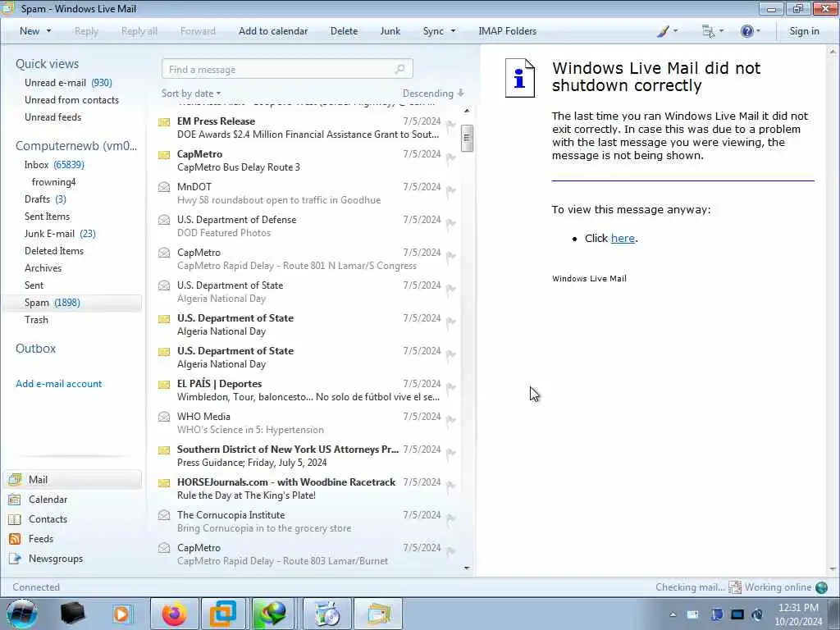Open the Deleted Items folder
840x630 pixels.
54,251
